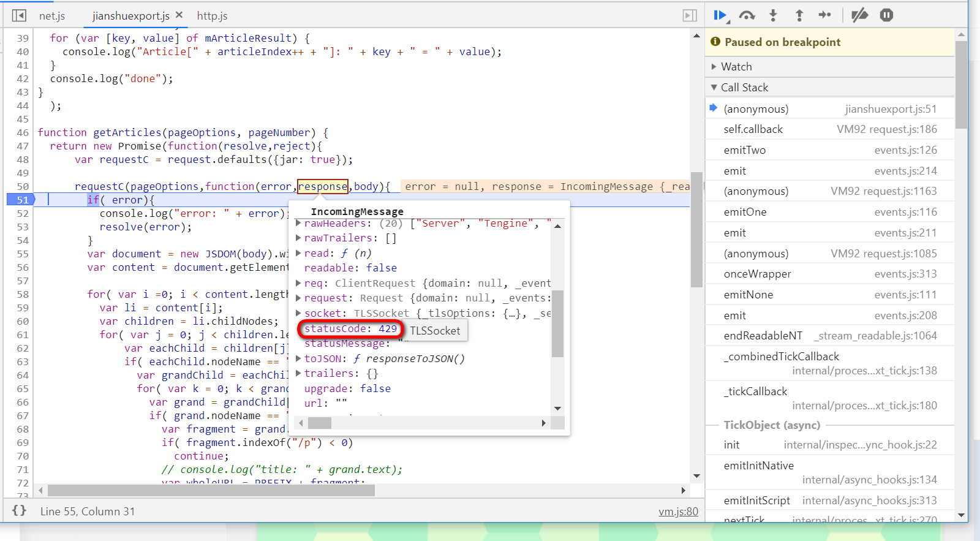Viewport: 980px width, 541px height.
Task: Click the Step button in debugger toolbar
Action: tap(825, 15)
